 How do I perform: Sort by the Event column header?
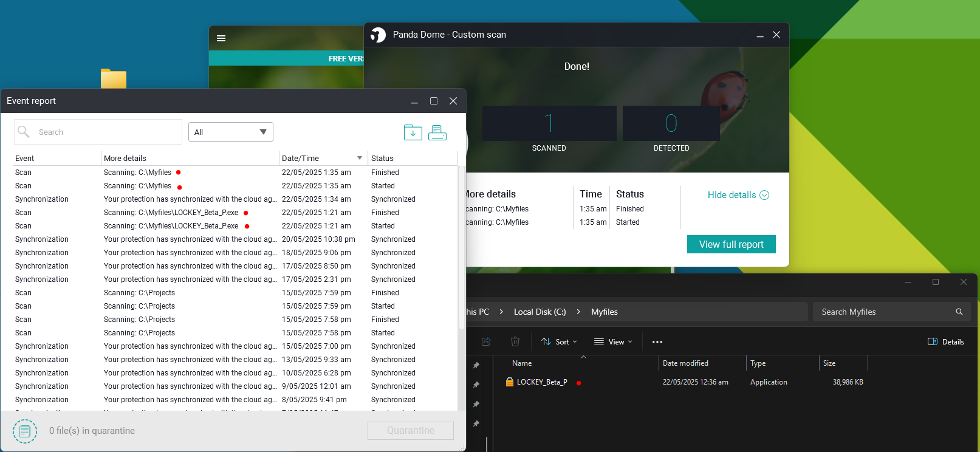(57, 158)
